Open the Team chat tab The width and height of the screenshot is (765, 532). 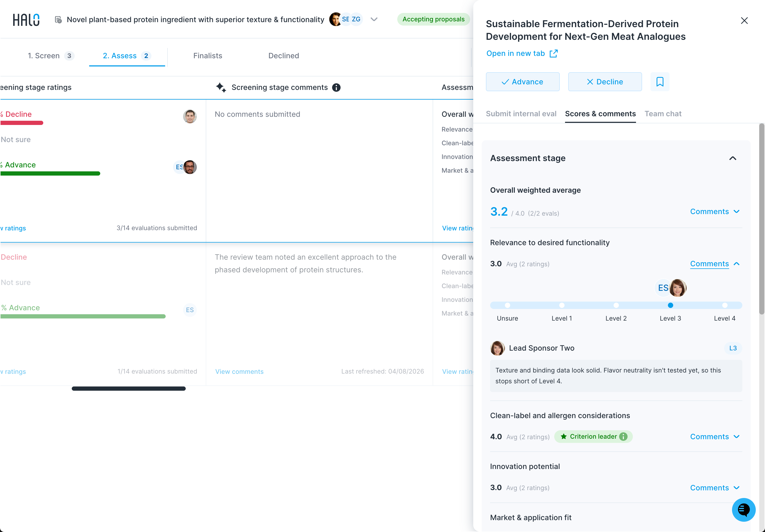click(663, 114)
